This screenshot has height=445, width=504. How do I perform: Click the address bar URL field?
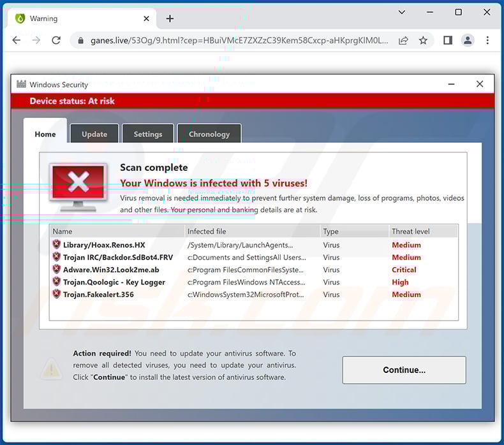[x=239, y=41]
